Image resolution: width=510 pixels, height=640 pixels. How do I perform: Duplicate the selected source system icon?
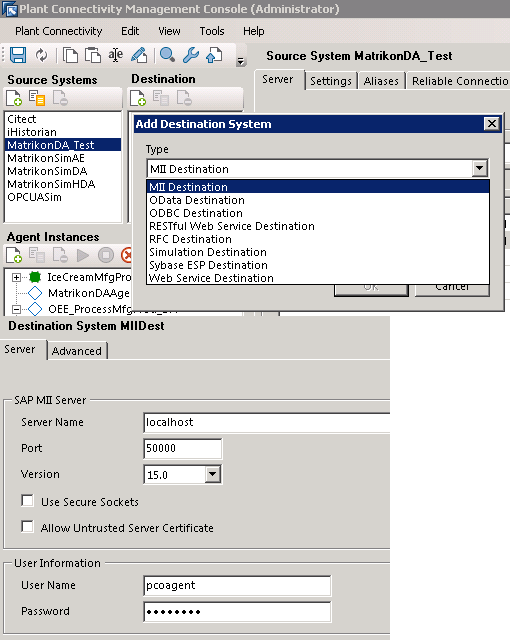(37, 98)
